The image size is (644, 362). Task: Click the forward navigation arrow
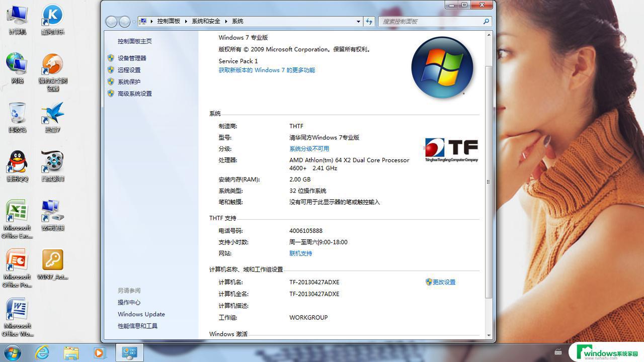tap(124, 22)
